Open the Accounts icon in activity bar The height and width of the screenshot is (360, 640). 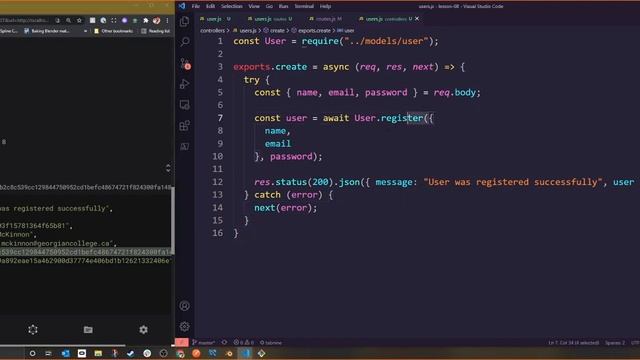[x=184, y=306]
